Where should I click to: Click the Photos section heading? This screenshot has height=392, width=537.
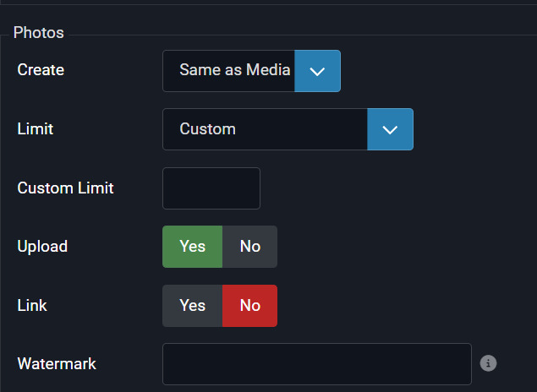[39, 33]
